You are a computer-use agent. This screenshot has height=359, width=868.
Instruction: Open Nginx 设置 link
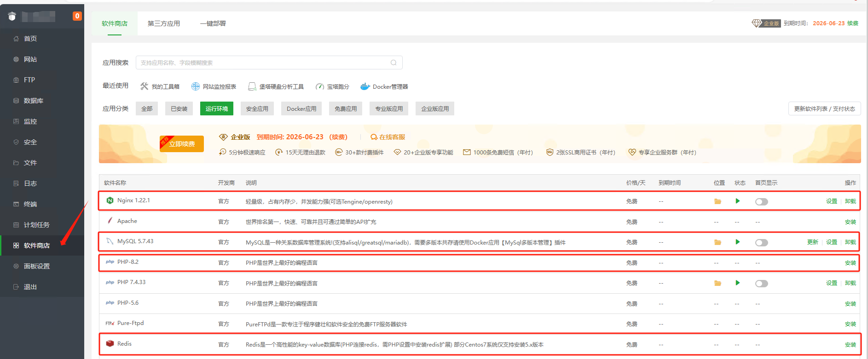831,201
